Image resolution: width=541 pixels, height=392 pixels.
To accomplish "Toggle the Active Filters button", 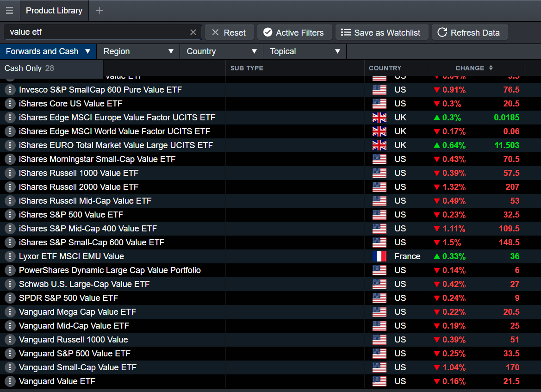I will (x=295, y=32).
